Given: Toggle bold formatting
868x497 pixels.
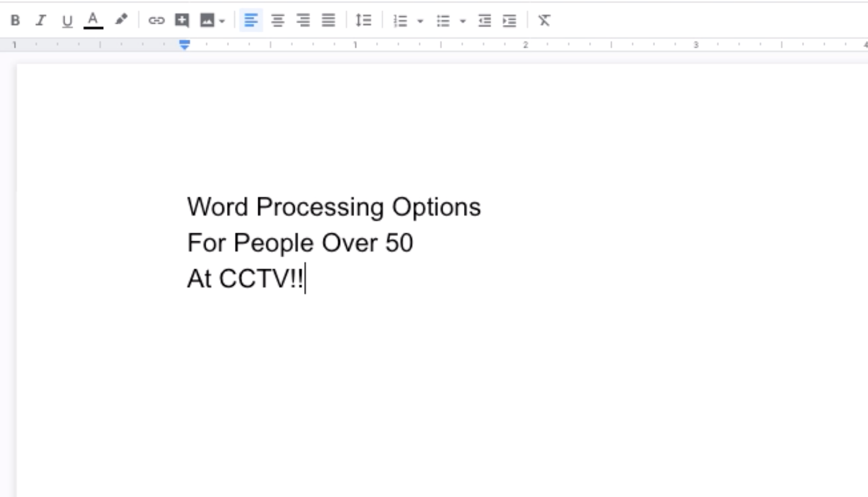Looking at the screenshot, I should coord(15,21).
